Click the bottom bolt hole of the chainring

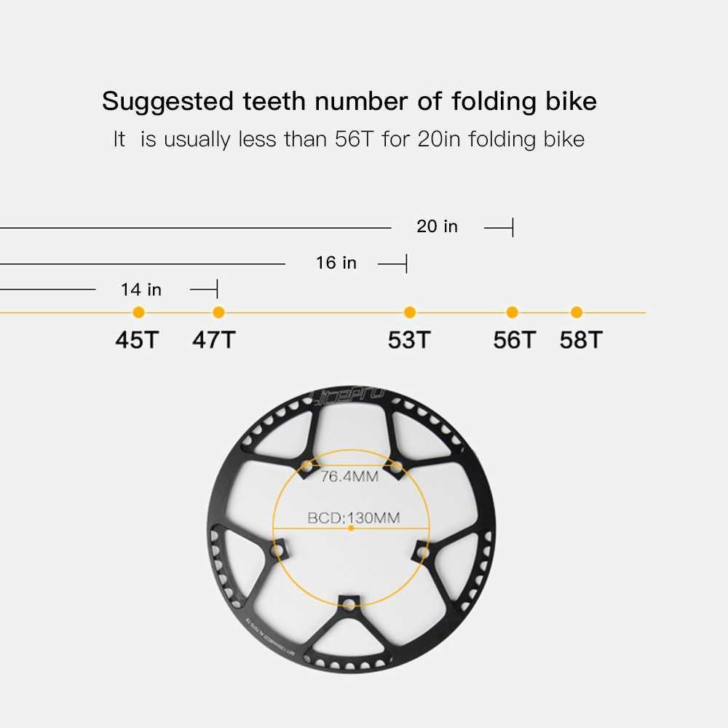click(x=349, y=604)
